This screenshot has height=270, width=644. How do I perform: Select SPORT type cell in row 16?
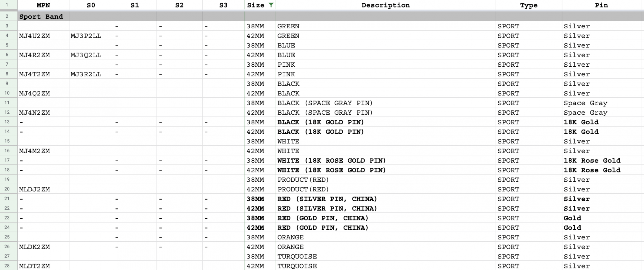click(x=529, y=151)
